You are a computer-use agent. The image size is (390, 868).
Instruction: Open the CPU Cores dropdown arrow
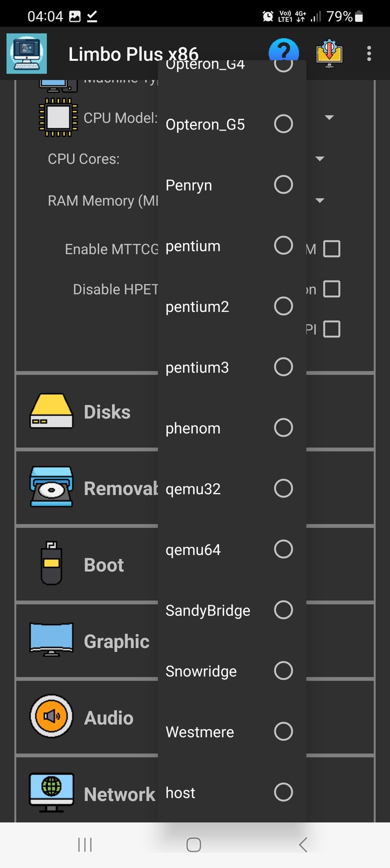point(320,159)
